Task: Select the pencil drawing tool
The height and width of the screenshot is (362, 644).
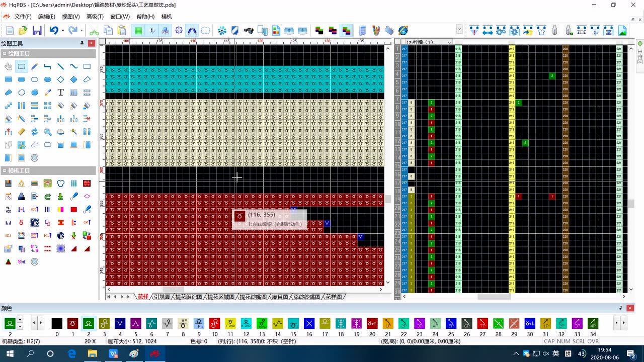Action: pos(35,66)
